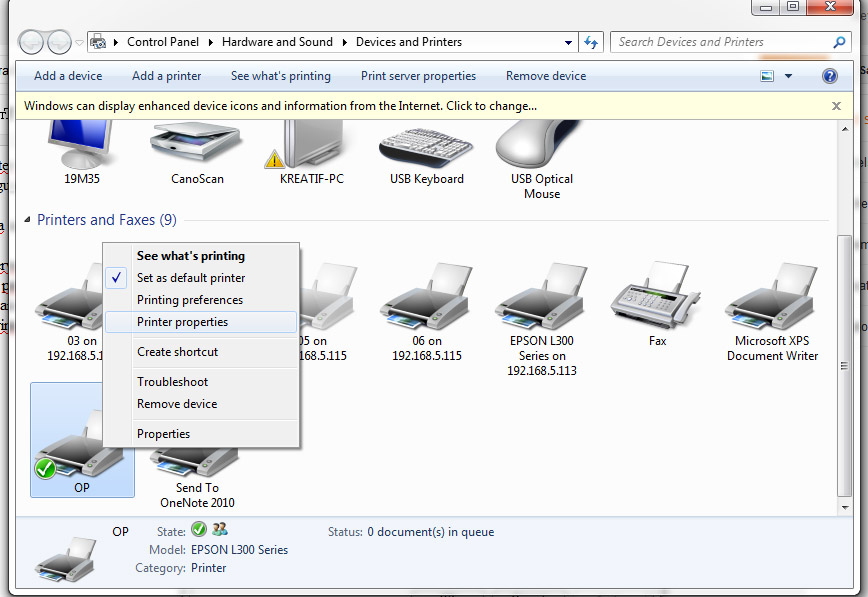The width and height of the screenshot is (868, 597).
Task: Click the KREATIF-PC computer icon with warning badge
Action: coord(312,150)
